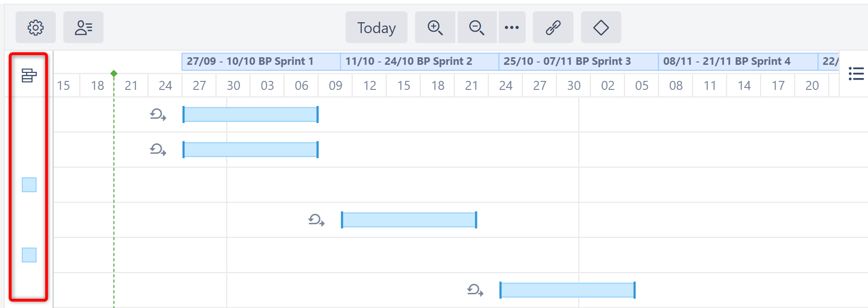This screenshot has width=868, height=308.
Task: Select the task bar under Sprint 2
Action: [x=409, y=220]
